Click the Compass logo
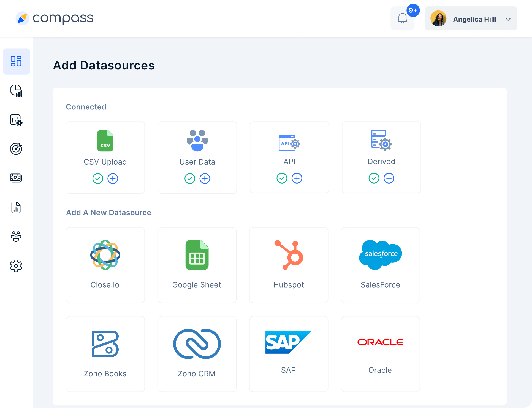This screenshot has height=408, width=532. [x=54, y=18]
